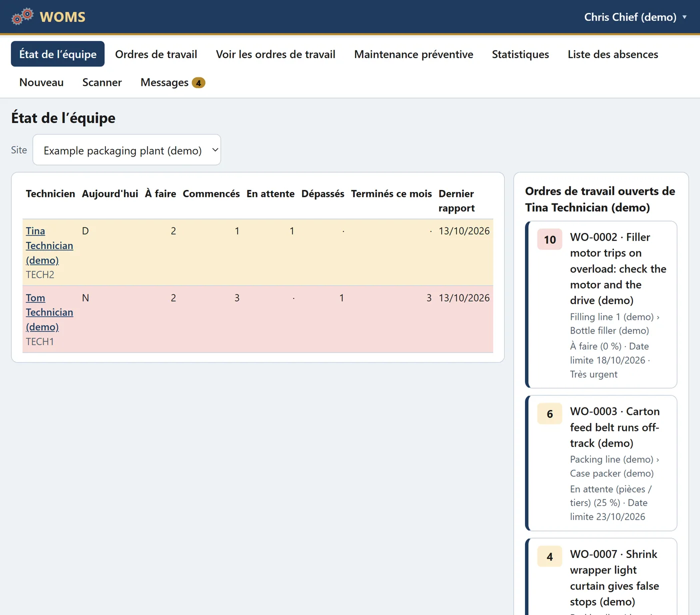Click the Terminés ce mois column header
Viewport: 700px width, 615px height.
[x=391, y=193]
